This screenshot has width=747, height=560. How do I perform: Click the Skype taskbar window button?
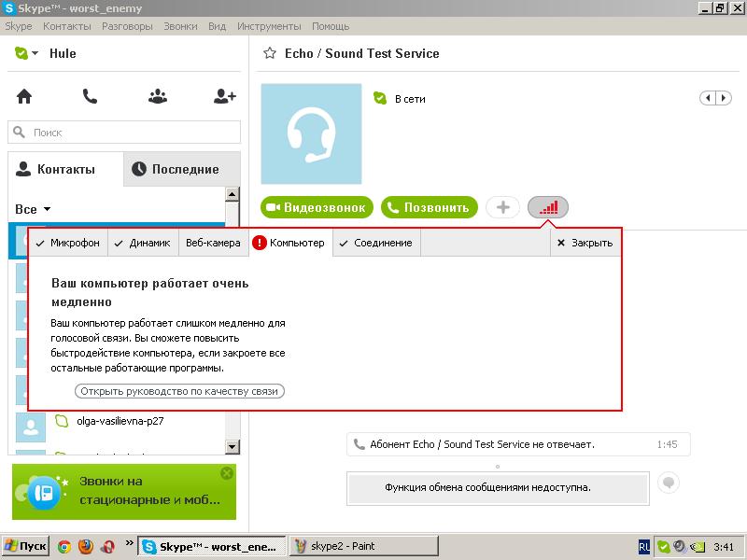coord(212,546)
